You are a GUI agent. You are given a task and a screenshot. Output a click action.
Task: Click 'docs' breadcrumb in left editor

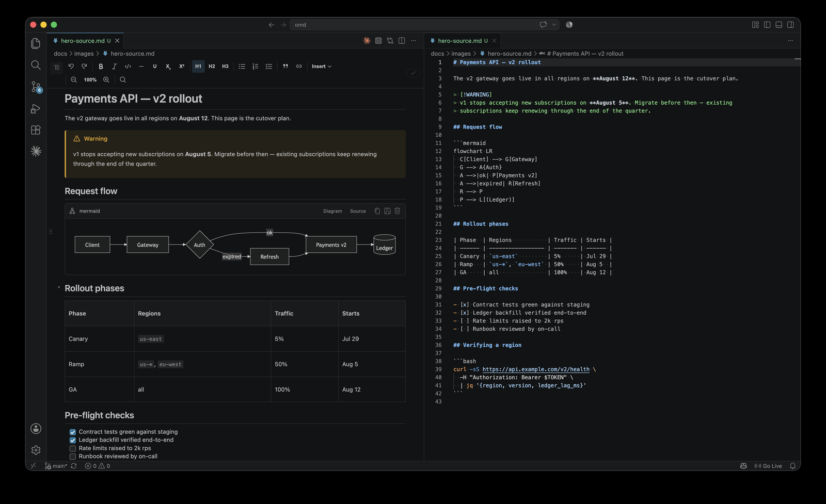pyautogui.click(x=60, y=54)
